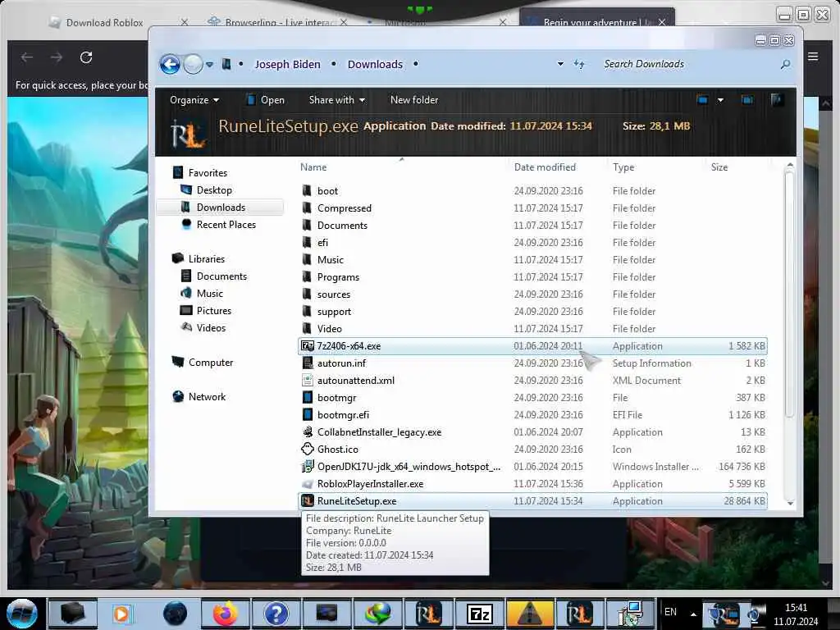Image resolution: width=840 pixels, height=630 pixels.
Task: Select the OpenJDK17U installer file
Action: click(532, 467)
